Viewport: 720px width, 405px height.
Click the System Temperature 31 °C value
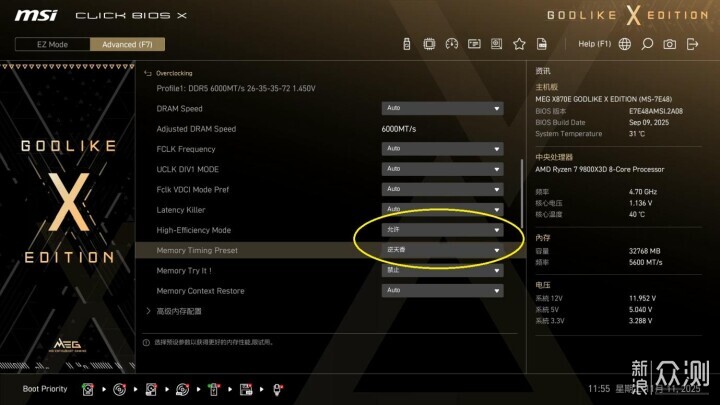click(x=636, y=134)
